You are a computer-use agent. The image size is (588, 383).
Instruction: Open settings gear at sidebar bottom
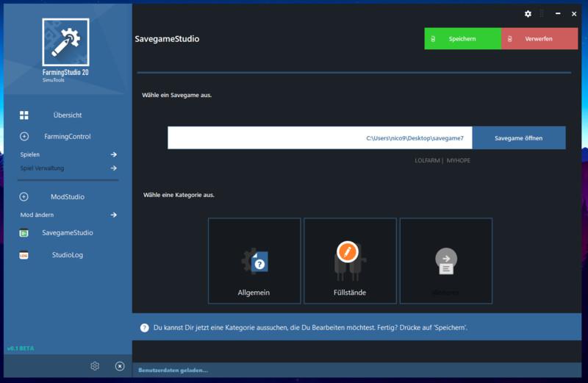(95, 366)
